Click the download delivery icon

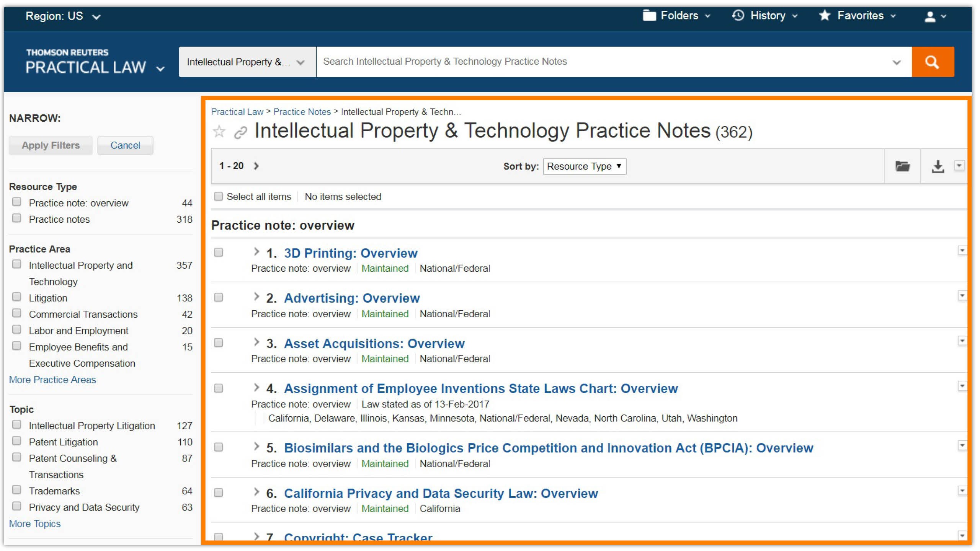[x=938, y=166]
